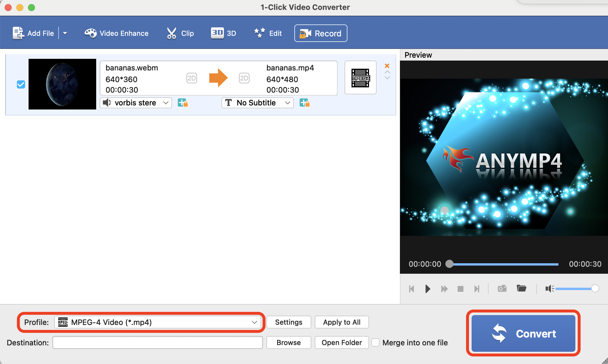
Task: Open the Profile format dropdown
Action: [x=158, y=322]
